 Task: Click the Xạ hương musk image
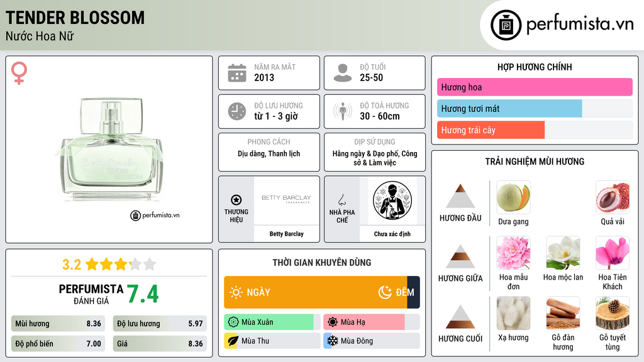513,314
